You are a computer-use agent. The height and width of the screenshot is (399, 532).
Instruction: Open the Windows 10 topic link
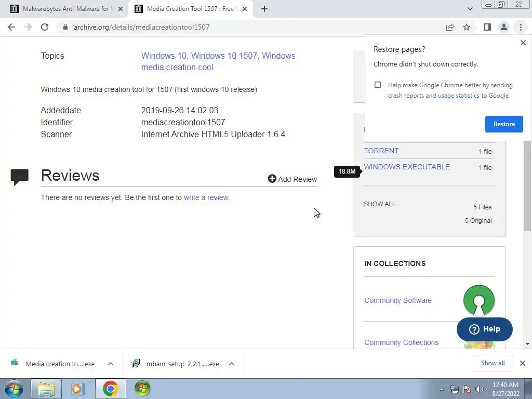coord(164,56)
